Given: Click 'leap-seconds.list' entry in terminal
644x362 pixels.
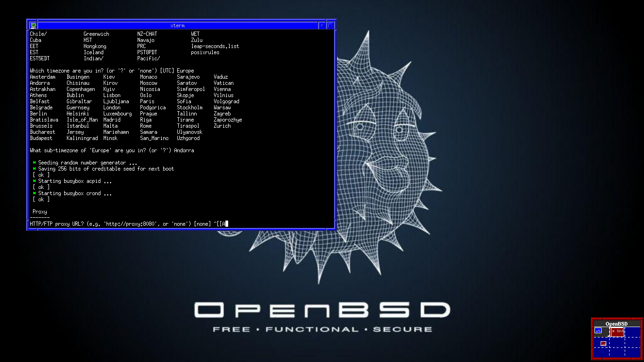Looking at the screenshot, I should (215, 46).
